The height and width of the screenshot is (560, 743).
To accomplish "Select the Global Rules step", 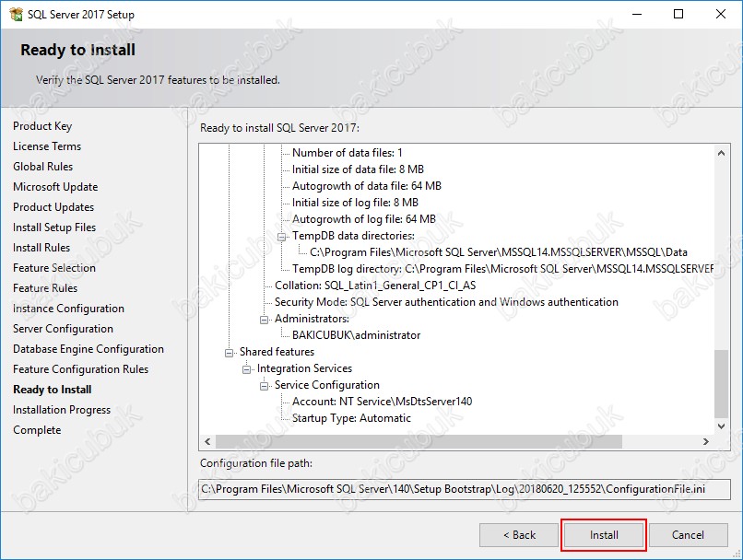I will pyautogui.click(x=42, y=167).
